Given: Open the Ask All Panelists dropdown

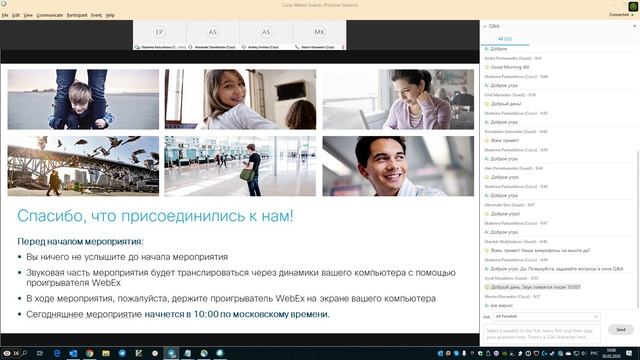Looking at the screenshot, I should [547, 316].
